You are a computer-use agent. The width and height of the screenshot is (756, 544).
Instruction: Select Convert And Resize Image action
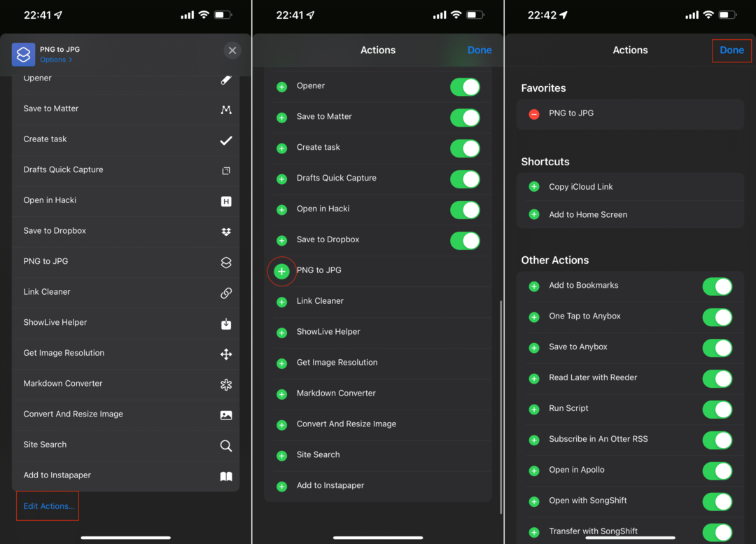coord(73,414)
